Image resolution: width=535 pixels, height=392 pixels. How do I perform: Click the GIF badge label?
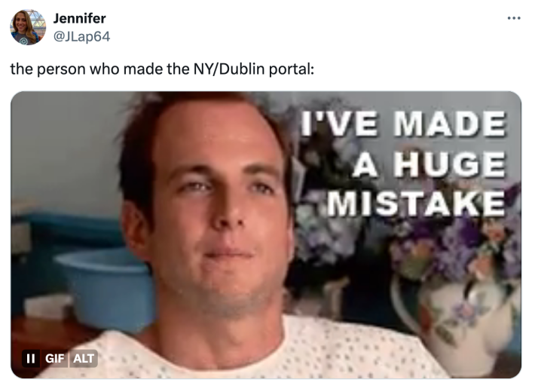coord(54,358)
